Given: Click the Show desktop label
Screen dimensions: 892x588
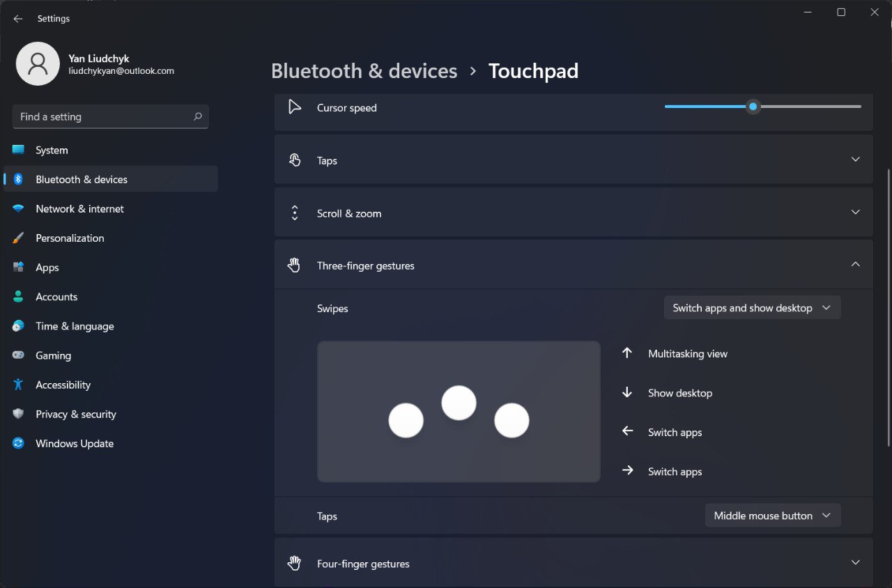Looking at the screenshot, I should tap(680, 393).
